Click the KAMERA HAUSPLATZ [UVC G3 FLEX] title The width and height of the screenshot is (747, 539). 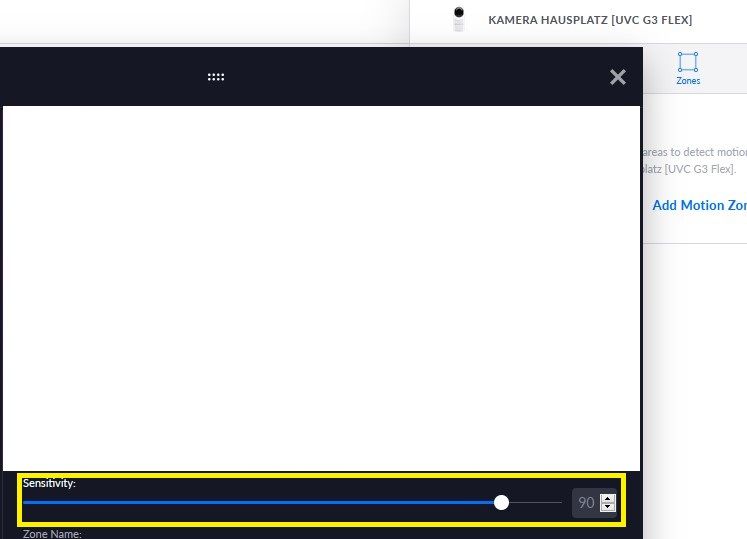pos(590,20)
